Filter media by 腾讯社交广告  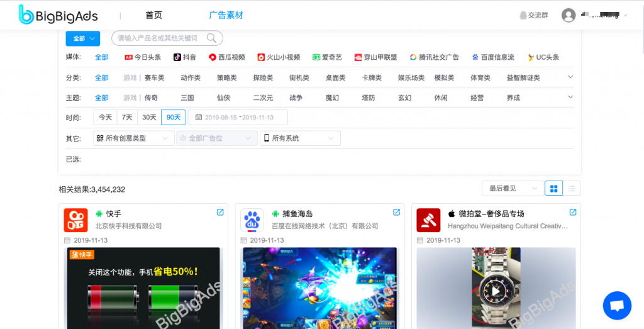[435, 57]
